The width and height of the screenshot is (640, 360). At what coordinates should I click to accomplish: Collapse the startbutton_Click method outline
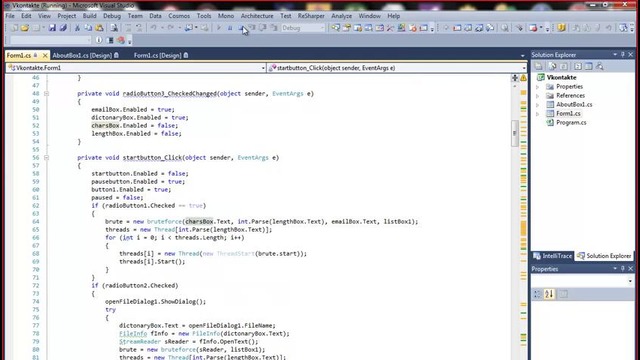coord(46,158)
